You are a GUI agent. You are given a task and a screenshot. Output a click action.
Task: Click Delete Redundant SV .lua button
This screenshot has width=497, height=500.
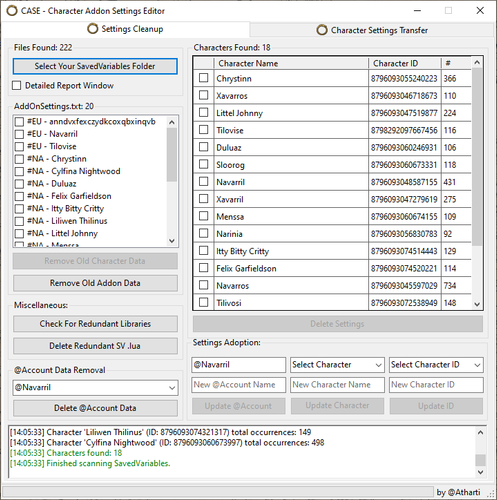click(95, 346)
